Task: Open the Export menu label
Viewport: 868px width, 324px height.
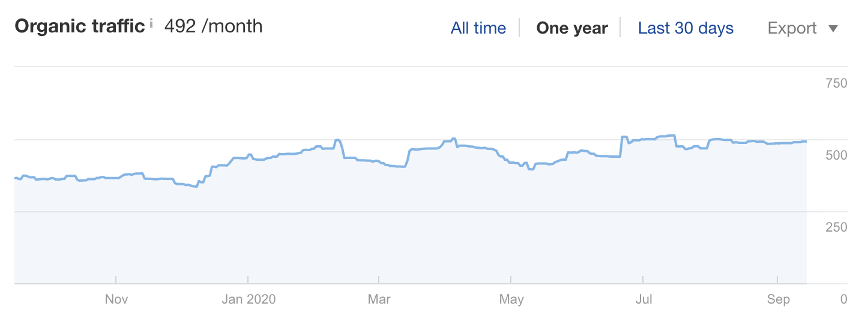Action: (x=792, y=28)
